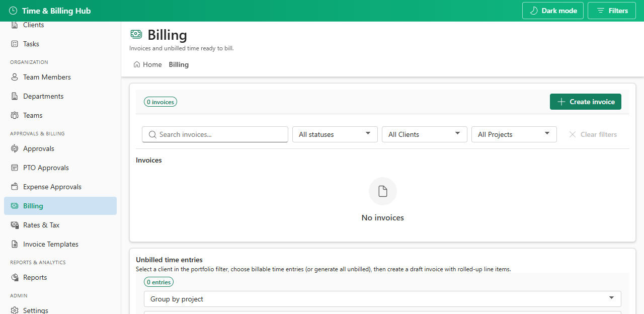Open the All Clients dropdown
The image size is (644, 314).
[x=425, y=134]
